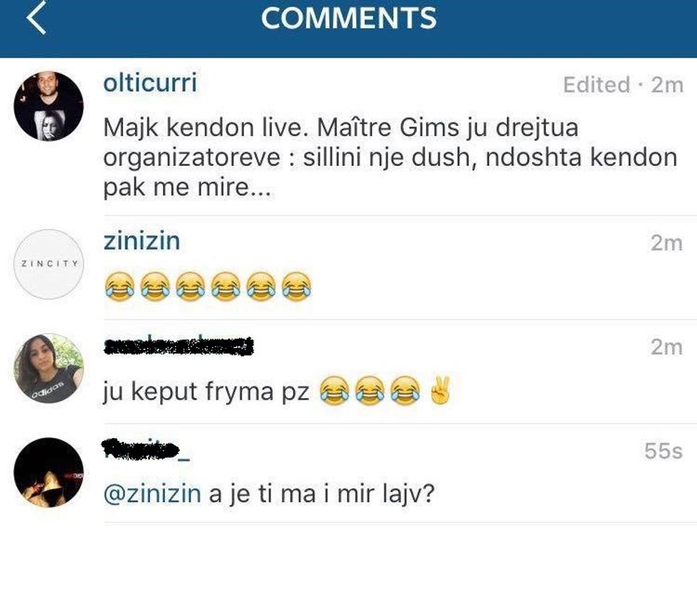Tap the dark flame profile avatar
Viewport: 697px width, 616px height.
pos(48,472)
